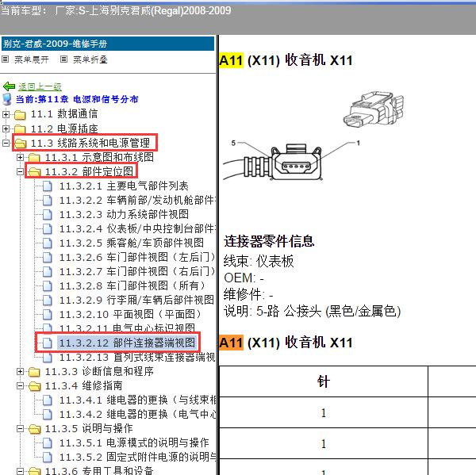Screen dimensions: 476x475
Task: Click the folder icon for 11.2 电源插座
Action: [x=20, y=129]
